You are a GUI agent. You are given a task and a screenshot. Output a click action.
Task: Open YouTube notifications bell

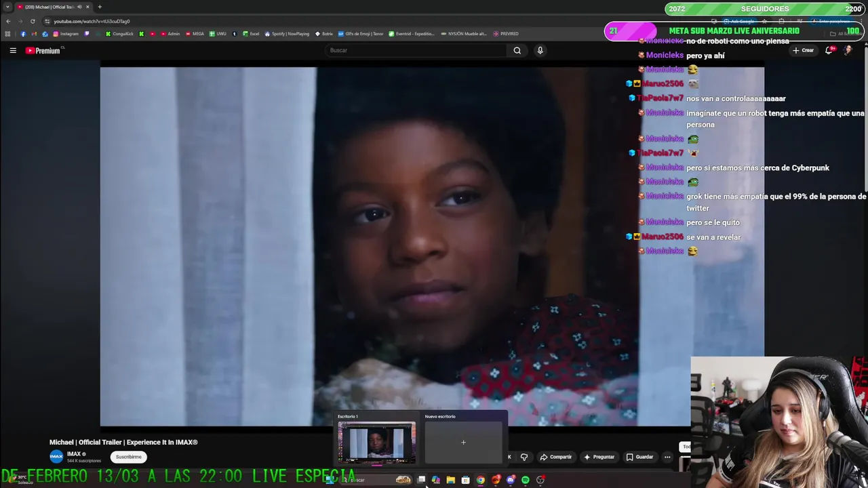pyautogui.click(x=829, y=50)
